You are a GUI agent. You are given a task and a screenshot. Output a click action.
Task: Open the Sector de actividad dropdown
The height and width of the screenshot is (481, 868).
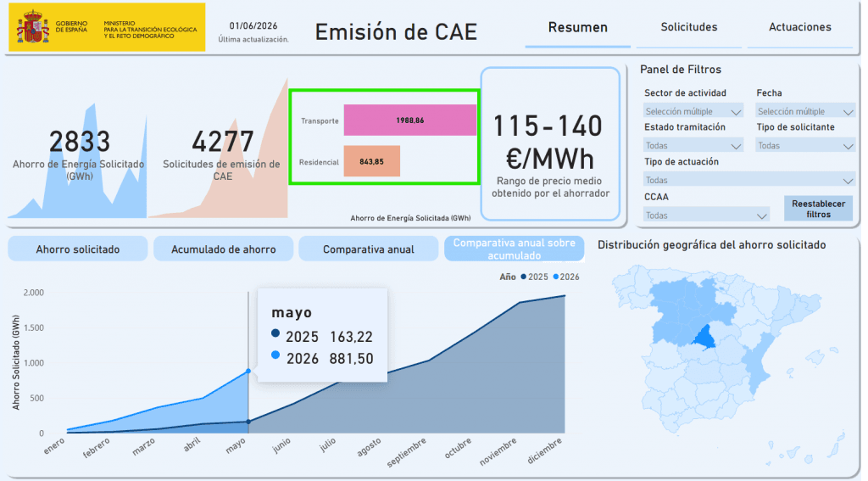click(x=693, y=111)
